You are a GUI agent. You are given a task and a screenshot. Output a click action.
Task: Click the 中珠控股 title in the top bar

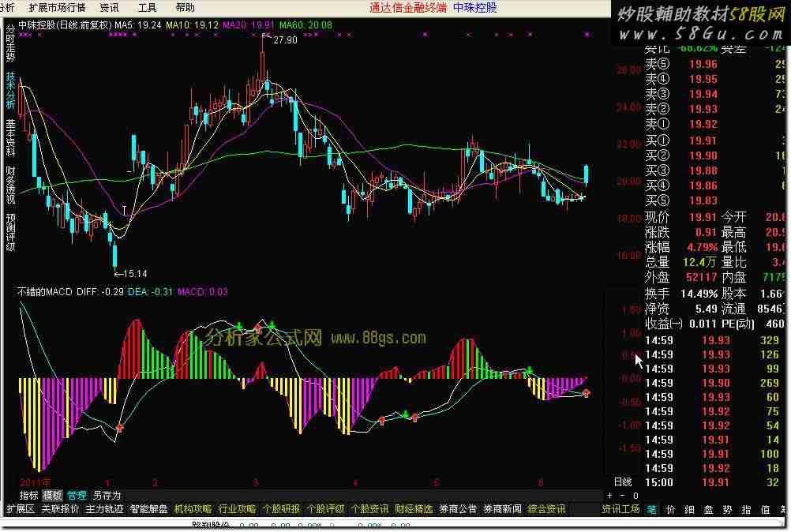[474, 8]
